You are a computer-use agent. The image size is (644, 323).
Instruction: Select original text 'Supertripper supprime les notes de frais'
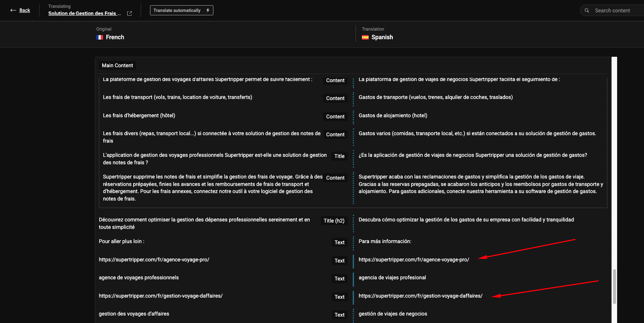213,188
